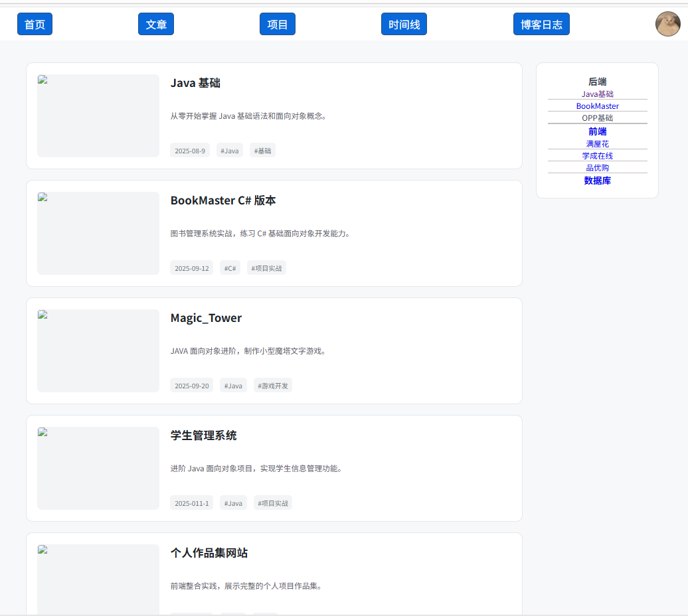Select the #游戏开发 tag

tap(272, 386)
